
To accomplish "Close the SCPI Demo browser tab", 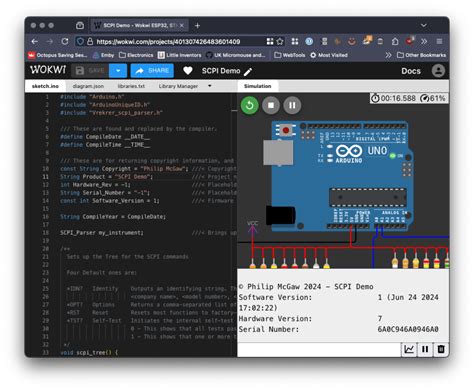I will click(182, 25).
